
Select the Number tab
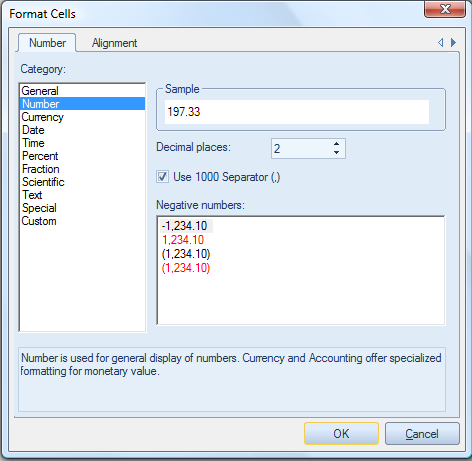[x=47, y=43]
